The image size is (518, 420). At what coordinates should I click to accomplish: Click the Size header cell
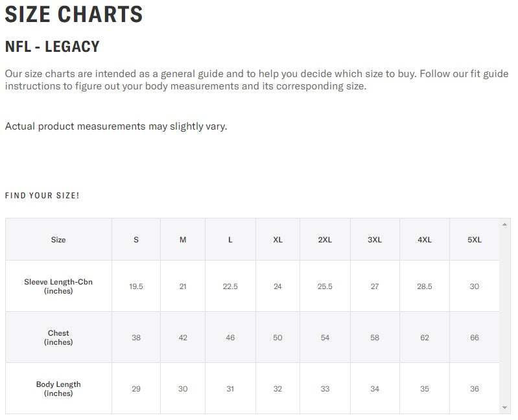tap(58, 240)
